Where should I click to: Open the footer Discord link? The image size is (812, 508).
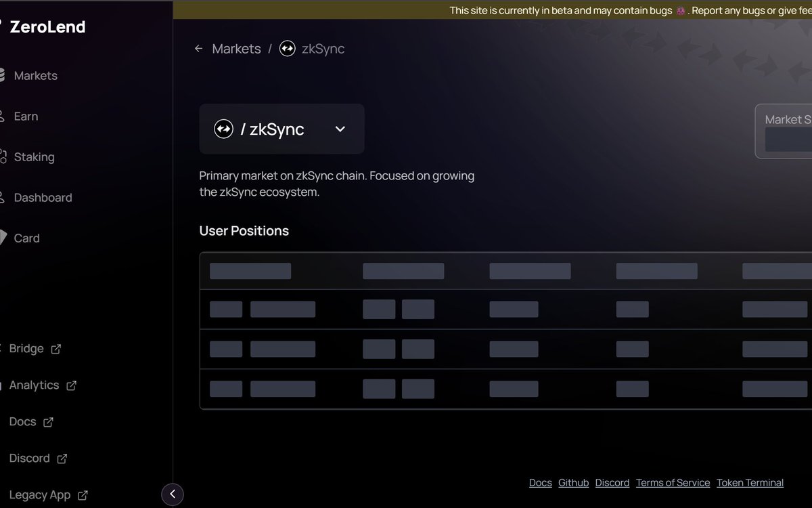tap(612, 483)
